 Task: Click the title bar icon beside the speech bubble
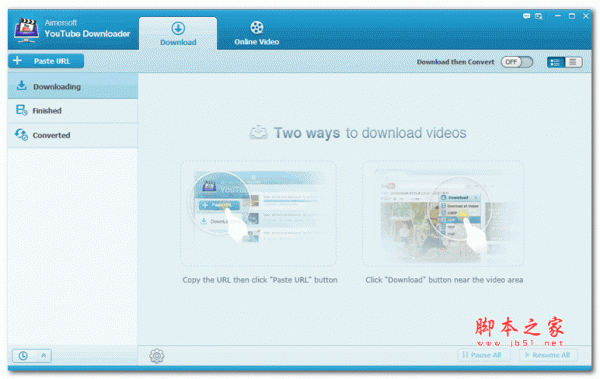pos(539,16)
